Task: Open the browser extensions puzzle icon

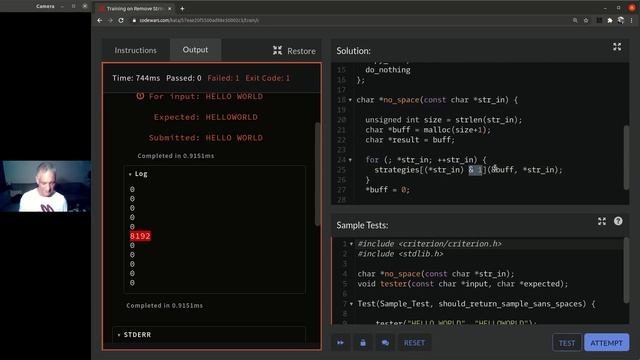Action: (610, 20)
